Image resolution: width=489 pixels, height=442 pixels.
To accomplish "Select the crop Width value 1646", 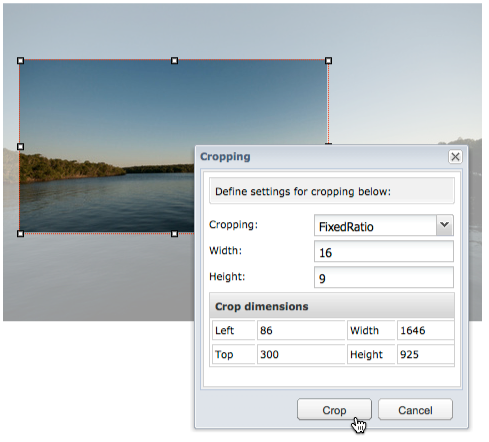I will click(425, 330).
